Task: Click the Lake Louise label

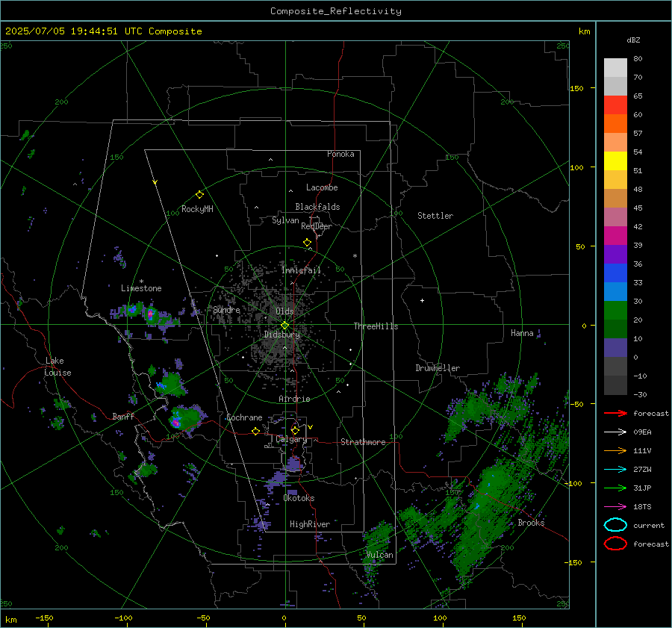Action: (57, 367)
